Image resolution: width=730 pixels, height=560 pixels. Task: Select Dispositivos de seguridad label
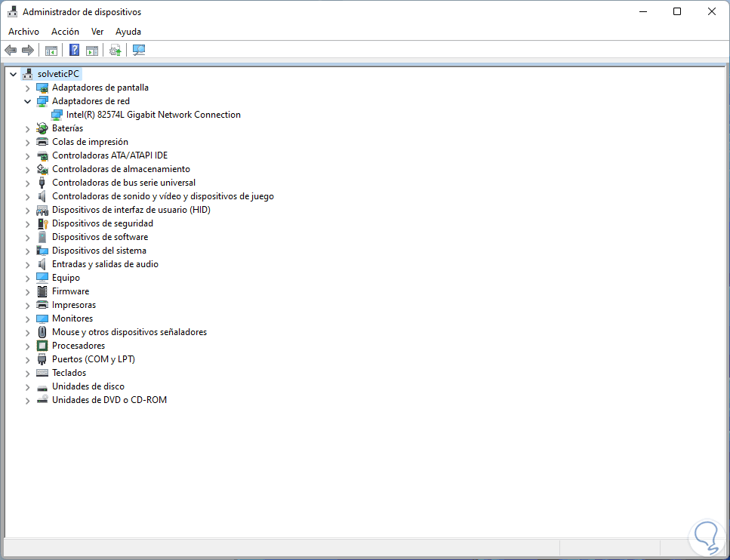(103, 223)
